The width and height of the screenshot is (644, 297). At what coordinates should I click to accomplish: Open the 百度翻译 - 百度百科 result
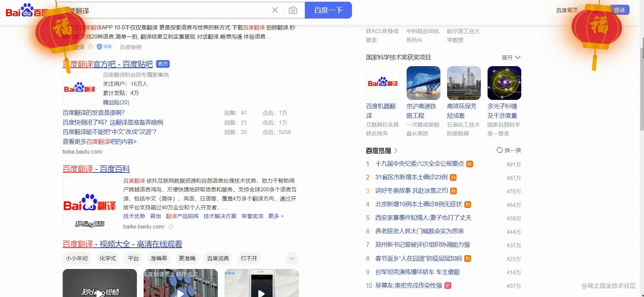(x=96, y=169)
